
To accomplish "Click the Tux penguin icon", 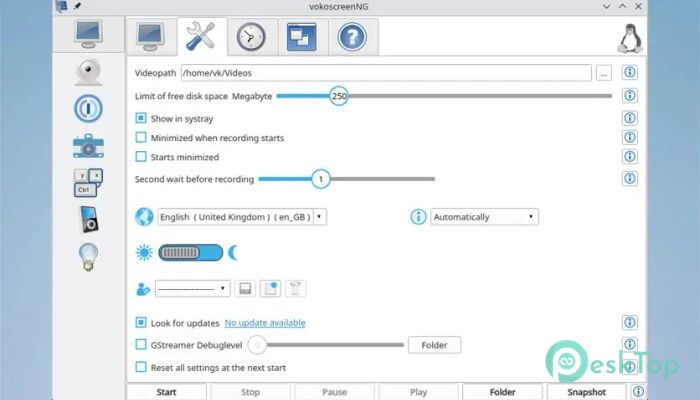I will tap(630, 38).
